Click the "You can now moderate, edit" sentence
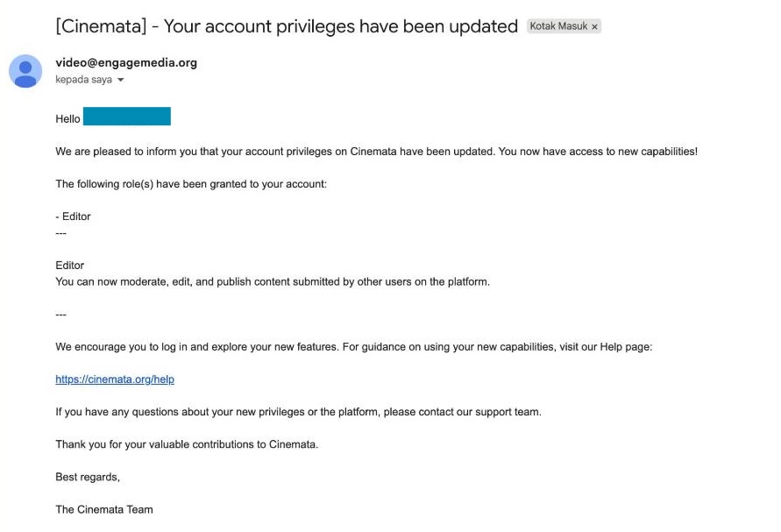Image resolution: width=781 pixels, height=532 pixels. [x=272, y=282]
